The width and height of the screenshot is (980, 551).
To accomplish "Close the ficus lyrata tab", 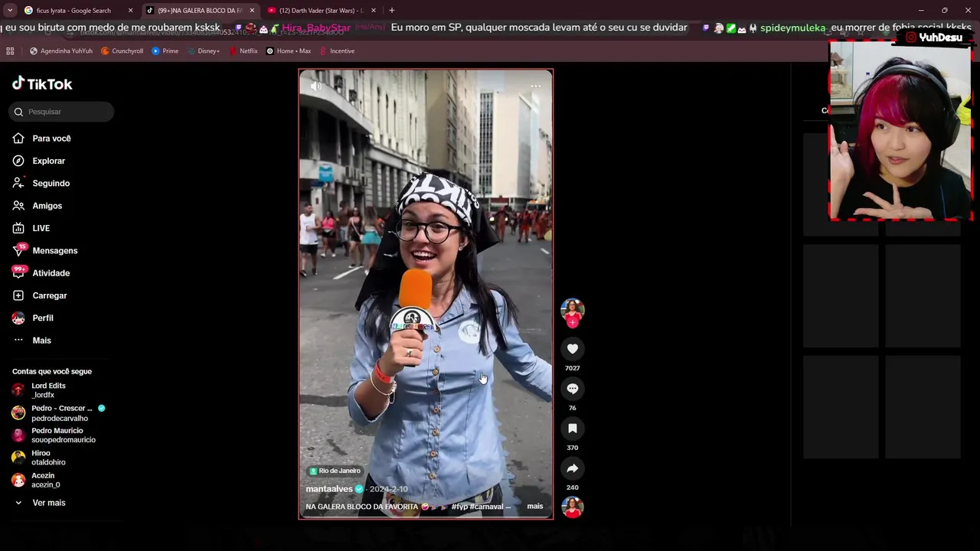I will 130,11.
